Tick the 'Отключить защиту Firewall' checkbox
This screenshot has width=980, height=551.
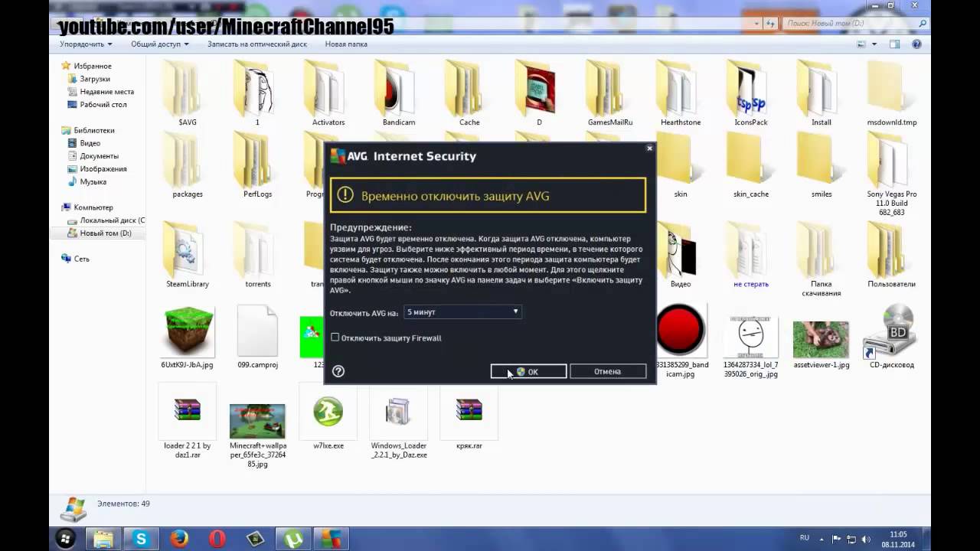pos(335,337)
